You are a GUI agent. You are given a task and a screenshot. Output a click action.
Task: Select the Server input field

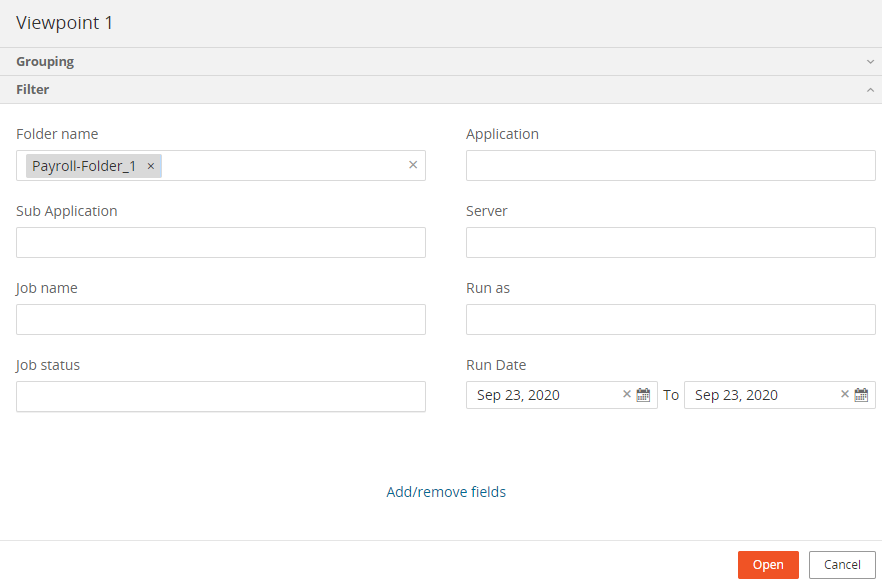pos(670,243)
